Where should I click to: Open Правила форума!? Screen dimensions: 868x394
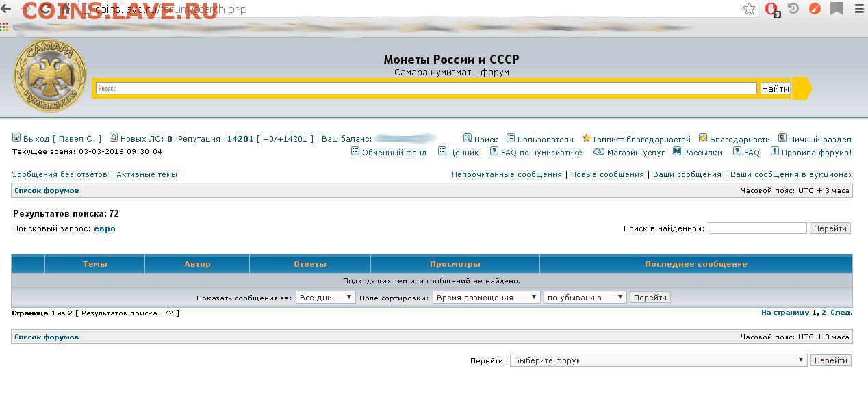point(817,153)
